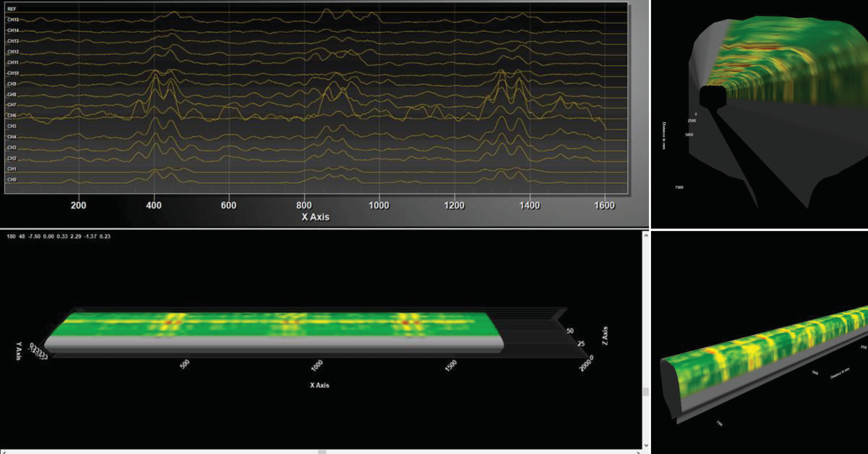Select the CH13 channel label
This screenshot has width=868, height=454.
click(x=13, y=41)
